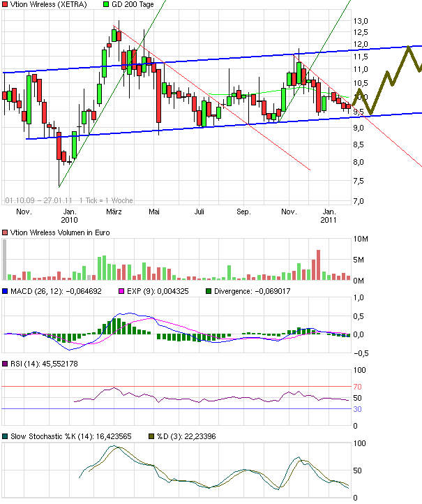Click the GD 200 Tage legend label
422x504 pixels.
133,4
